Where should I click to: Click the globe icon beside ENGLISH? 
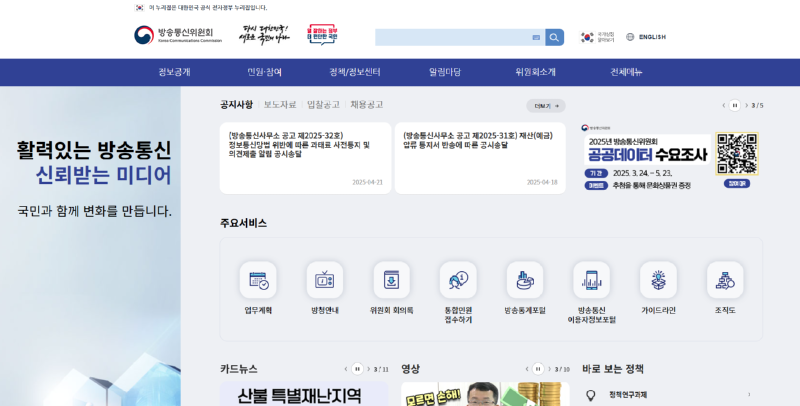pos(630,37)
